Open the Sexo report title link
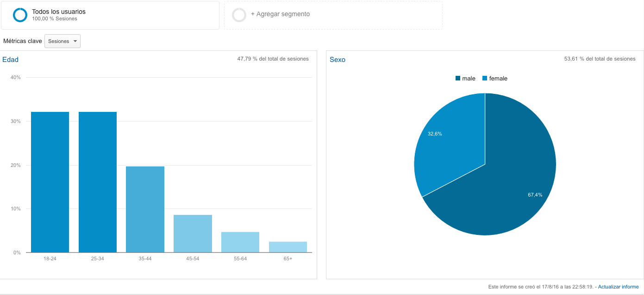 (338, 60)
